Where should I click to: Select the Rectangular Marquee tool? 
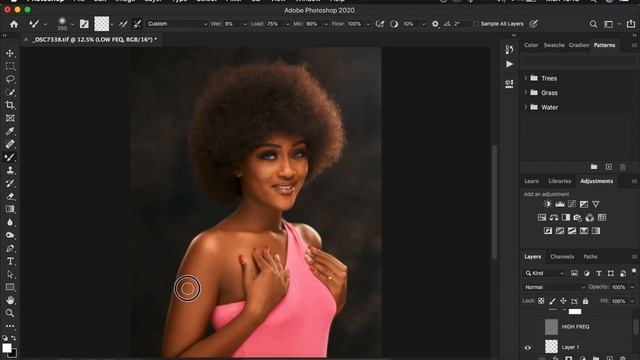10,66
